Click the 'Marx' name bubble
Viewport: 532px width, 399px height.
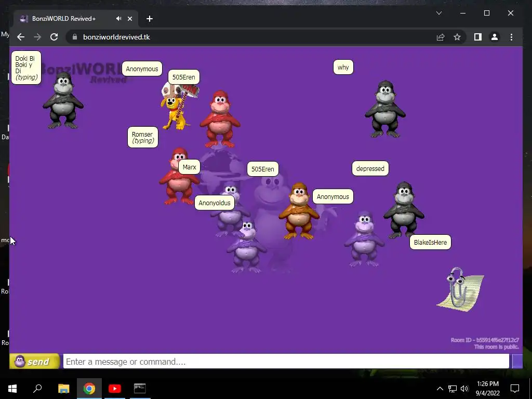coord(189,167)
